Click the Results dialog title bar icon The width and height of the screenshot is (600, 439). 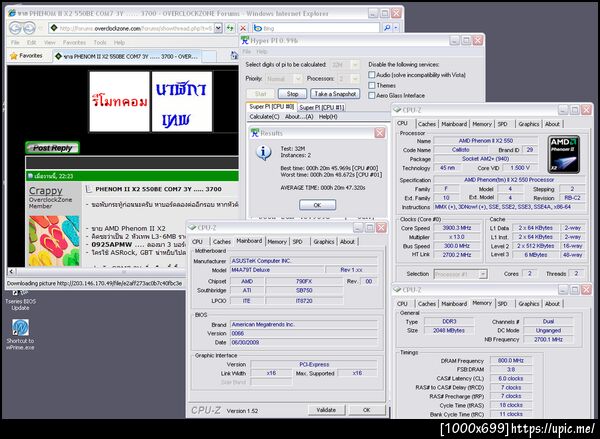coord(255,133)
